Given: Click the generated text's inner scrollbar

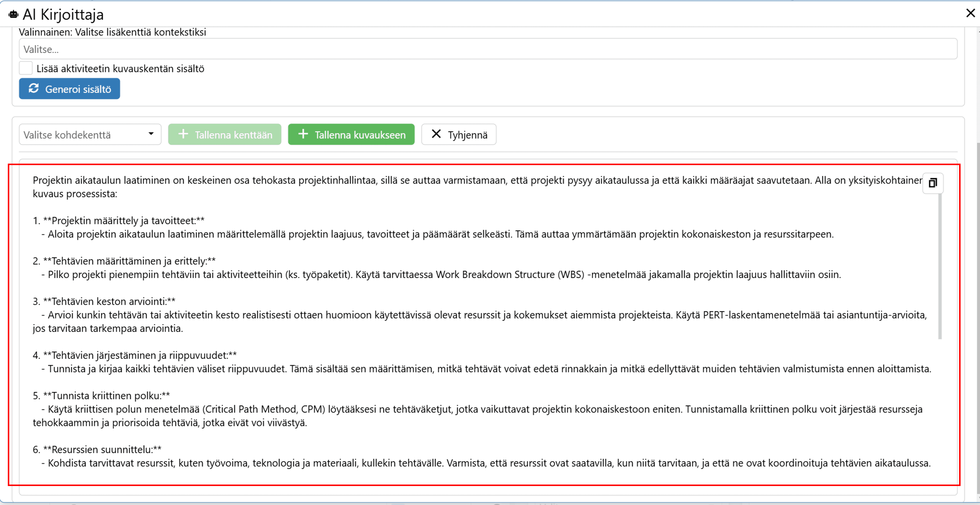Looking at the screenshot, I should 940,266.
